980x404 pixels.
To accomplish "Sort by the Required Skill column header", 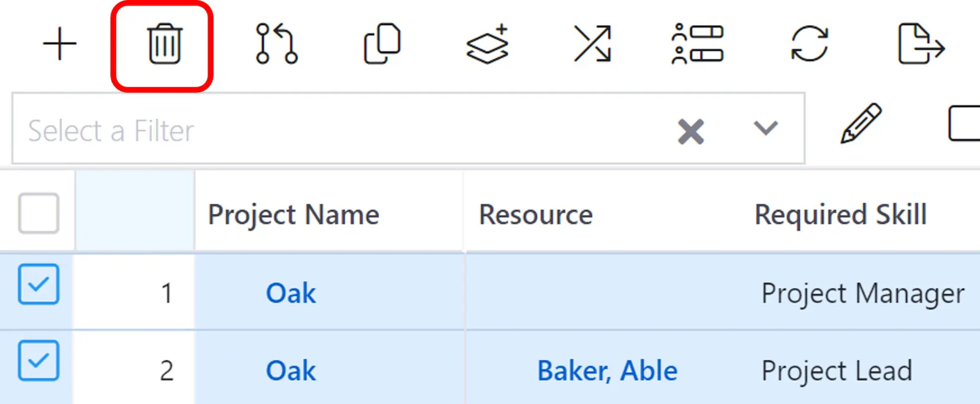I will click(841, 215).
